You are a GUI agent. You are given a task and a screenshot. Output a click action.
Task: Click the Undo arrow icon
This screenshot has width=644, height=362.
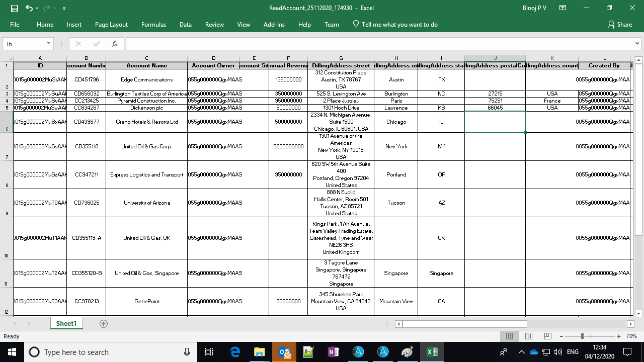[29, 8]
